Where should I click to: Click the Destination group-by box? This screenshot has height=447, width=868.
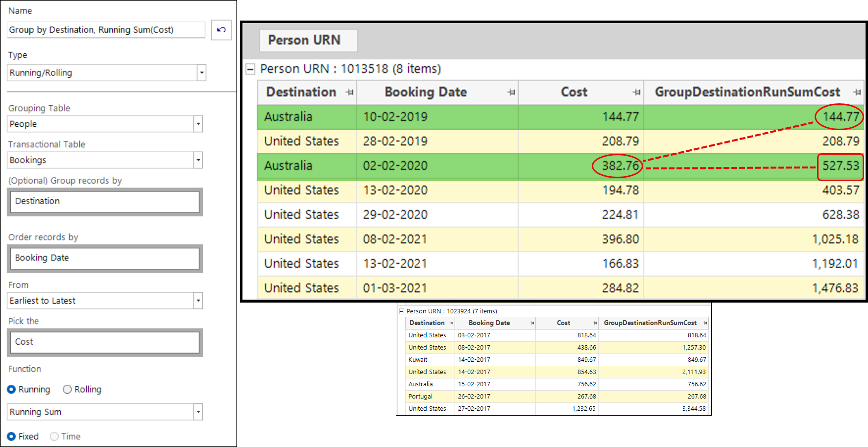105,202
